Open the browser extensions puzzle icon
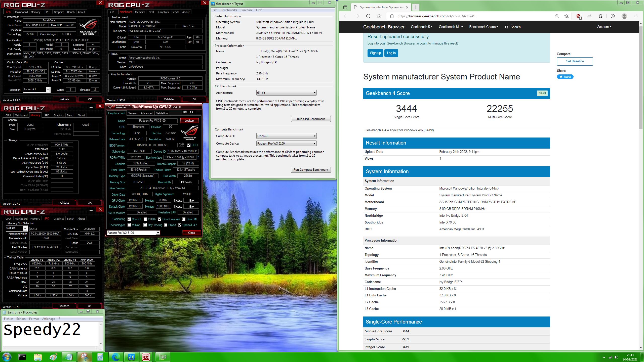The width and height of the screenshot is (644, 362). [600, 16]
